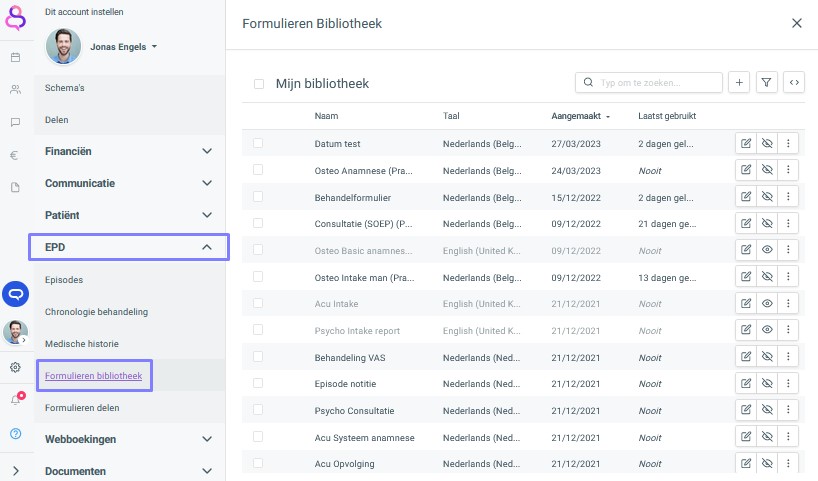Open more options for Behandelformulier row
Viewport: 818px width, 481px height.
click(x=788, y=197)
